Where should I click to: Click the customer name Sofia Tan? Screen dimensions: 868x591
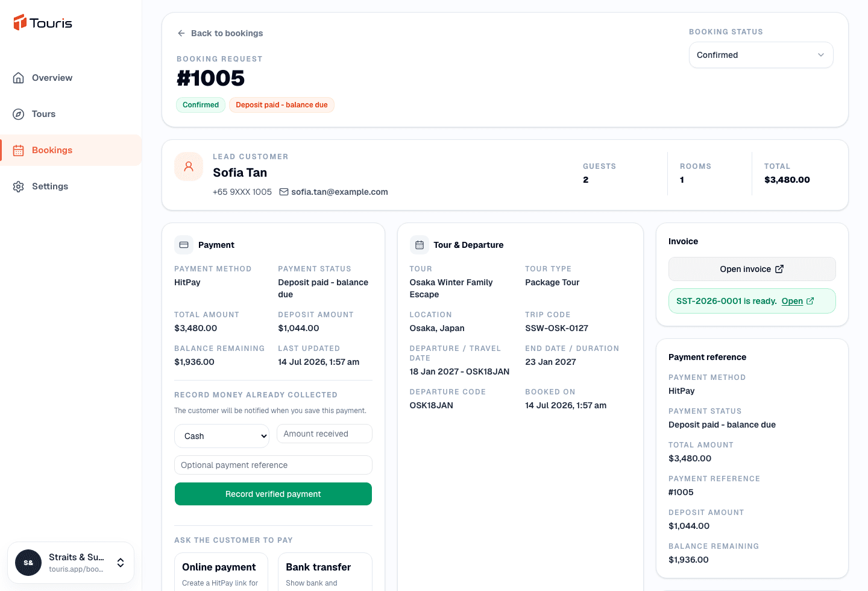(x=240, y=172)
